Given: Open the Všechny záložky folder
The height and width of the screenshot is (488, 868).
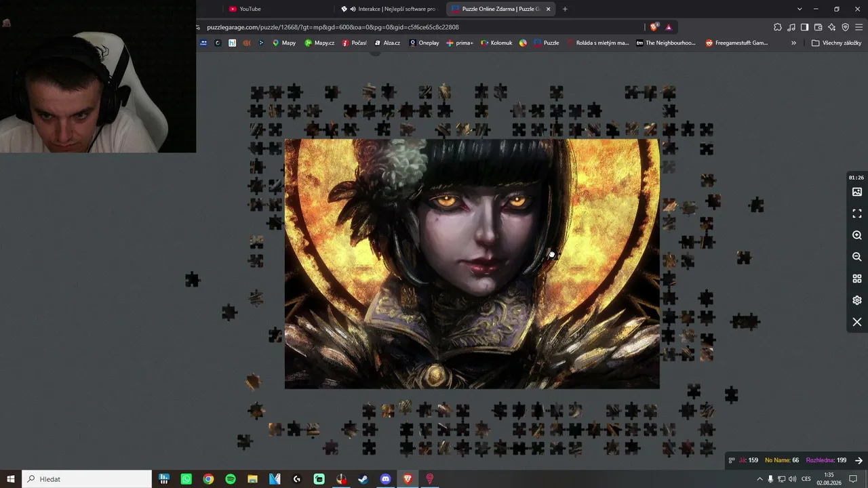Looking at the screenshot, I should pyautogui.click(x=836, y=43).
